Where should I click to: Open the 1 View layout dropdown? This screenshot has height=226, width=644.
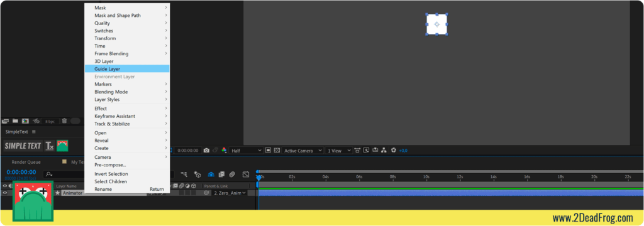click(339, 151)
